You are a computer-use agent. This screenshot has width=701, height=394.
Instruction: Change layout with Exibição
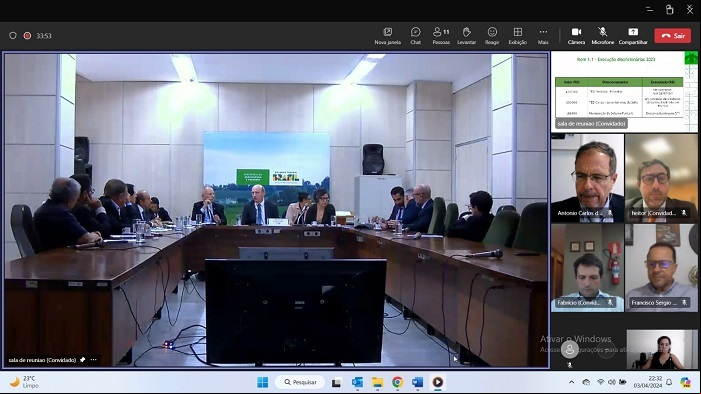click(518, 36)
